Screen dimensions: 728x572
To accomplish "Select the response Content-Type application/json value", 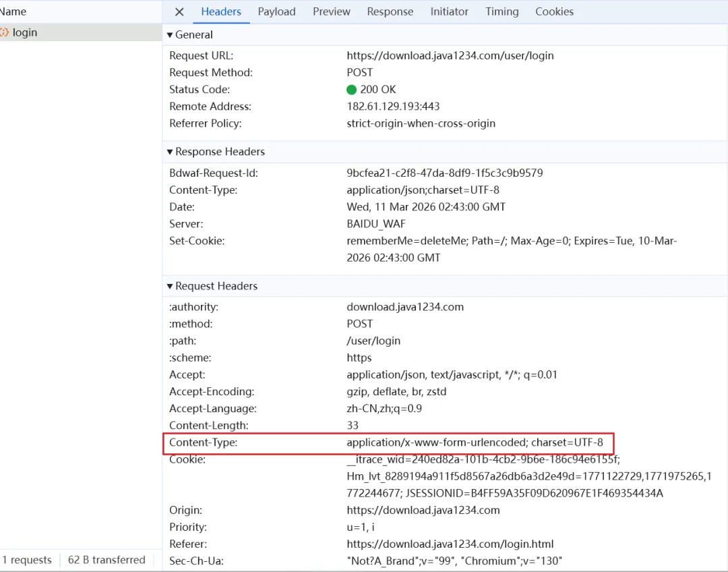I will tap(423, 190).
